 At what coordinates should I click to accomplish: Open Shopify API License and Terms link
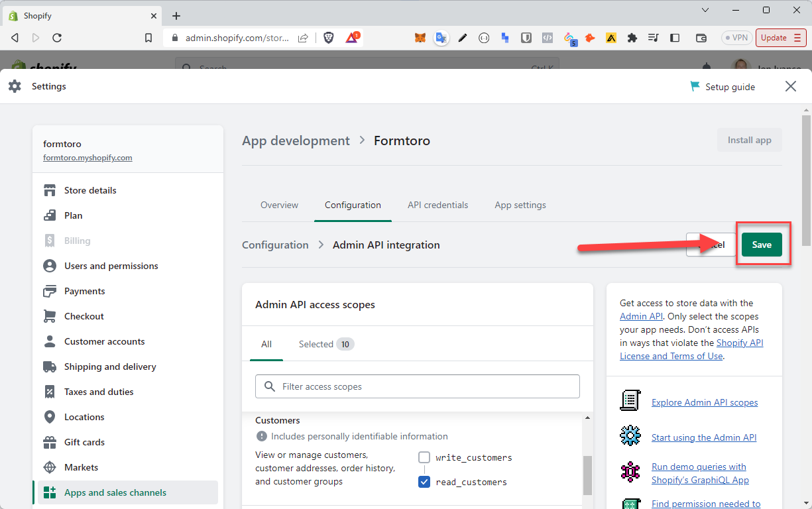coord(691,349)
